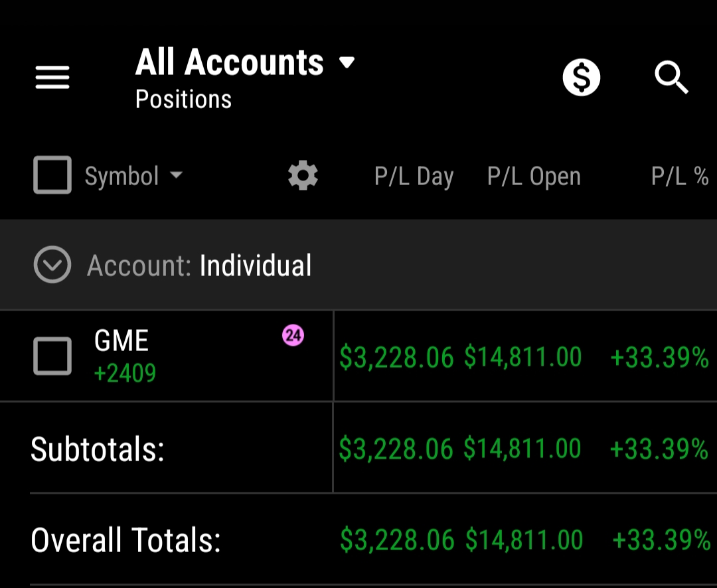The width and height of the screenshot is (717, 588).
Task: Open the All Accounts dropdown arrow
Action: 347,63
